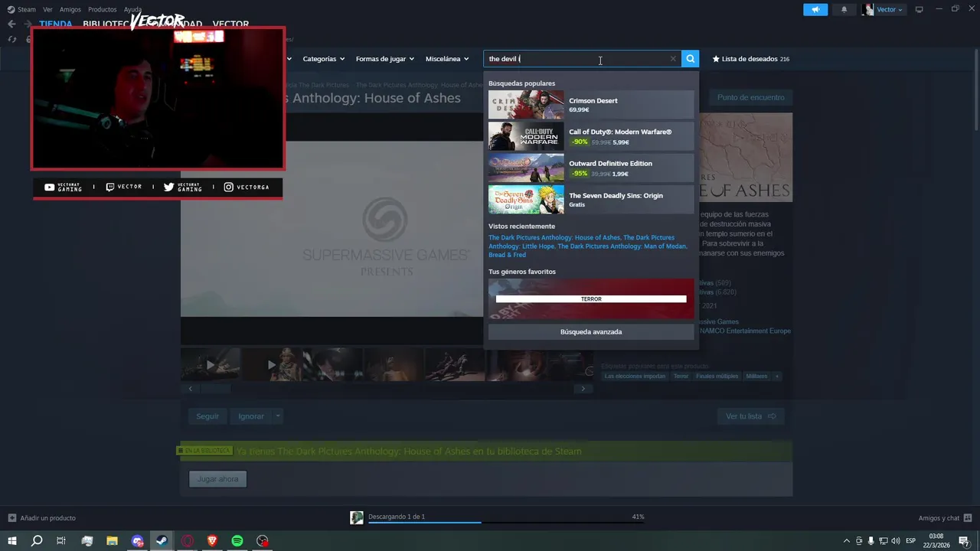Open Spotify from the taskbar

pyautogui.click(x=237, y=541)
